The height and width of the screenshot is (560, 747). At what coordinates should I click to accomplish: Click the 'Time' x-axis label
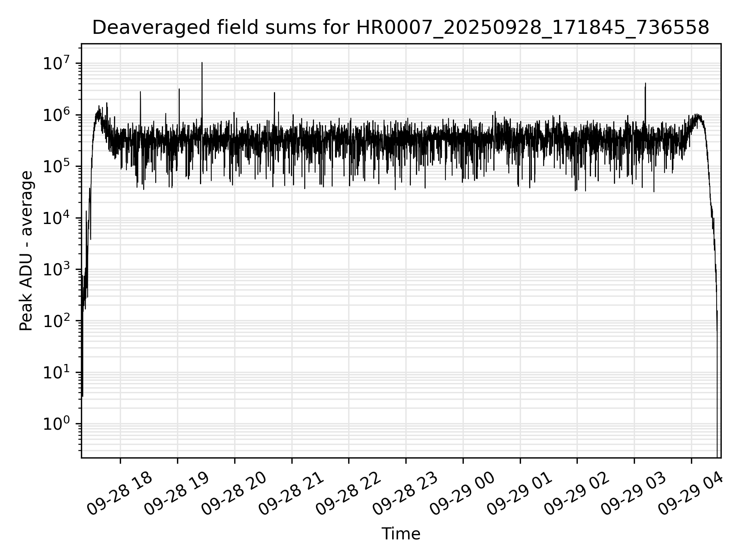click(x=401, y=534)
